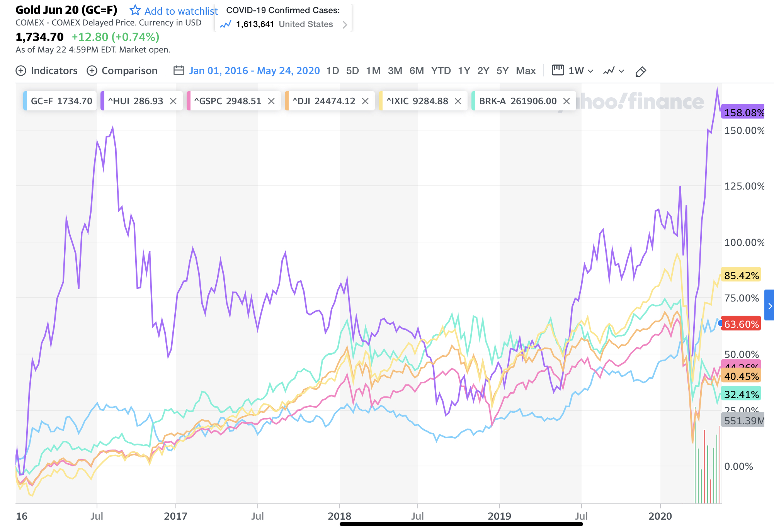Select the draw pencil tool icon

pos(640,71)
